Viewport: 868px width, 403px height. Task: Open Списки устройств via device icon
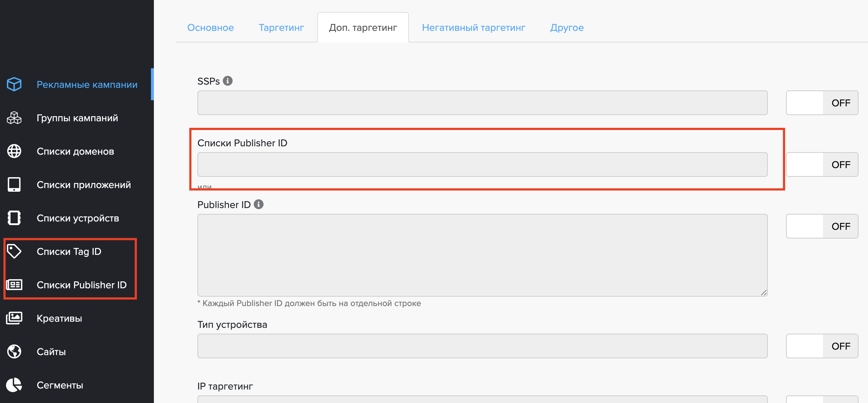point(14,218)
